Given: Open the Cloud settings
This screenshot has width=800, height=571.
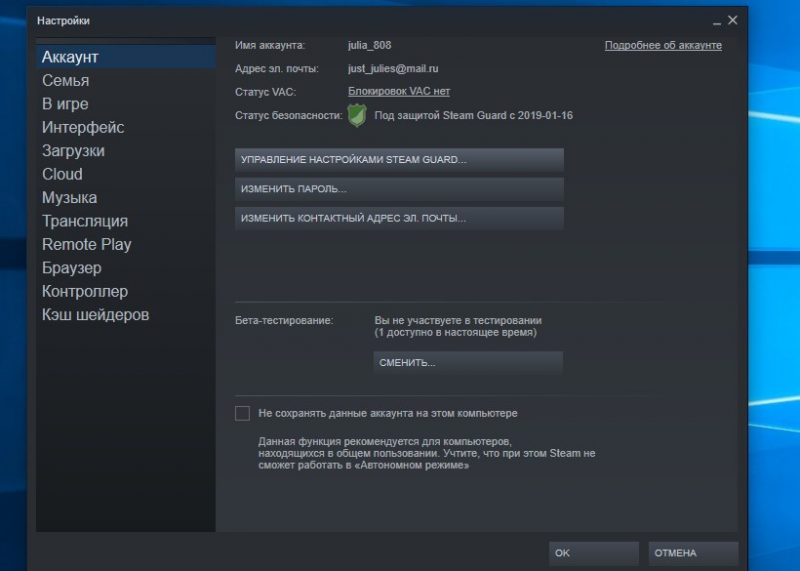Looking at the screenshot, I should pos(126,175).
